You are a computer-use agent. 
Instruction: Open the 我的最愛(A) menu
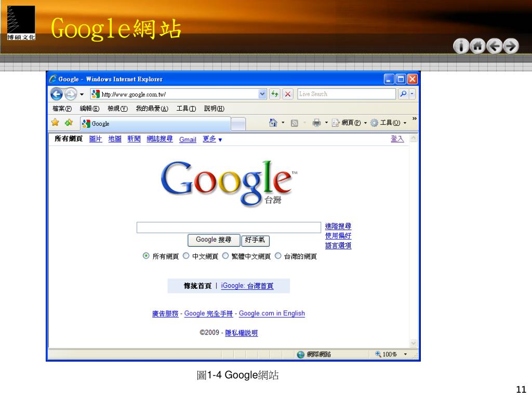tap(152, 109)
